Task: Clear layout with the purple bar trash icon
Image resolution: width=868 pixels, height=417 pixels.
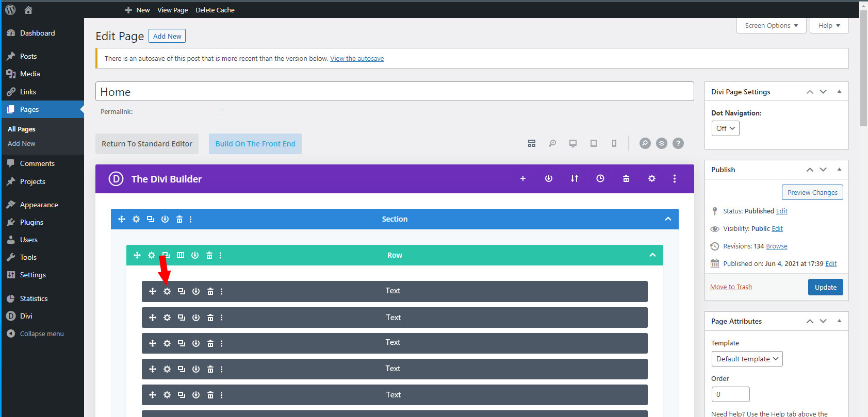Action: (x=626, y=178)
